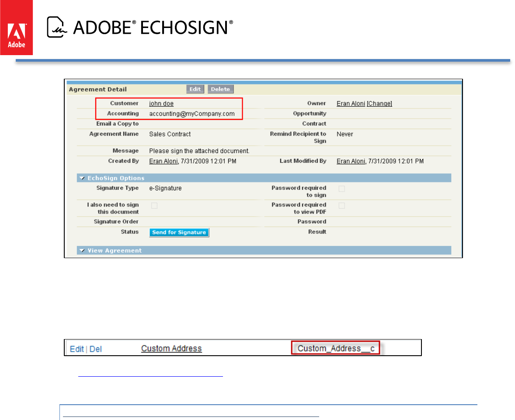Screen dimensions: 515x420
Task: Click the Remind Recipient to Sign label
Action: click(x=298, y=137)
